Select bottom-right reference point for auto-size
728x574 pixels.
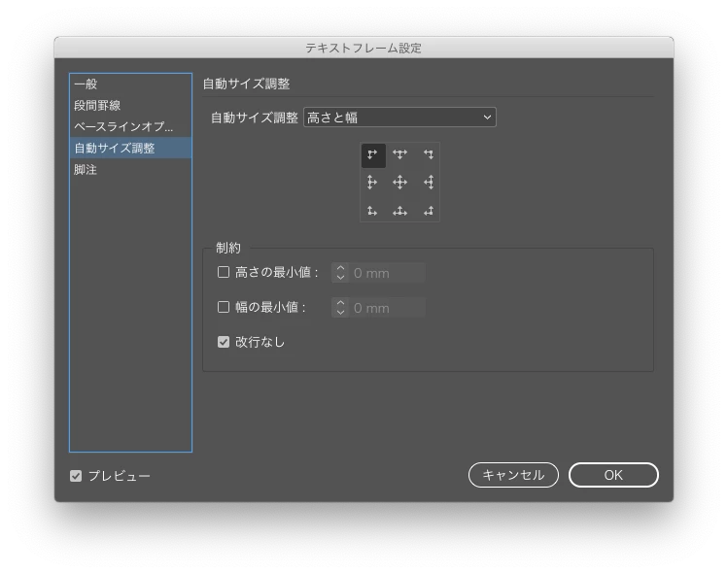click(x=428, y=211)
